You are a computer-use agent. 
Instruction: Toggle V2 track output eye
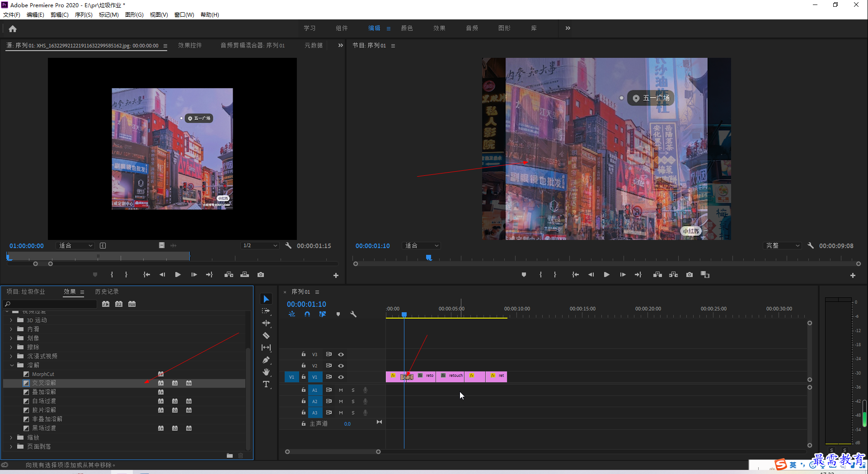341,366
